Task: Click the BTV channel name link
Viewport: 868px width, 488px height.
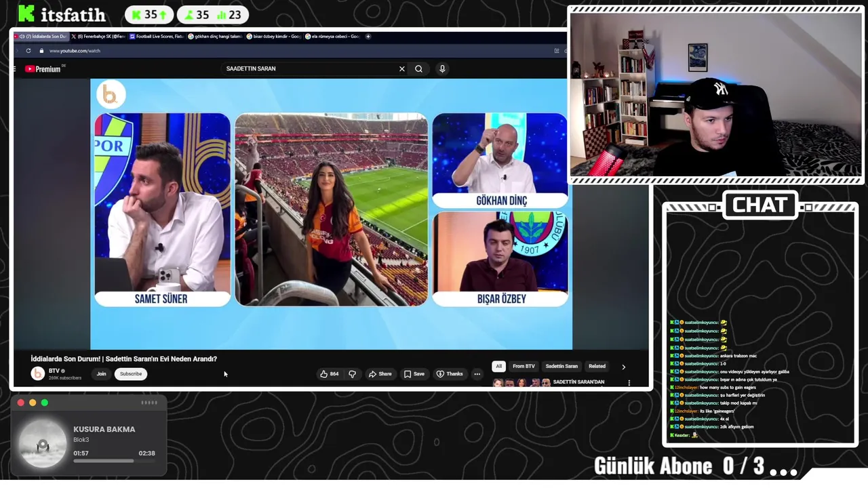Action: (54, 371)
